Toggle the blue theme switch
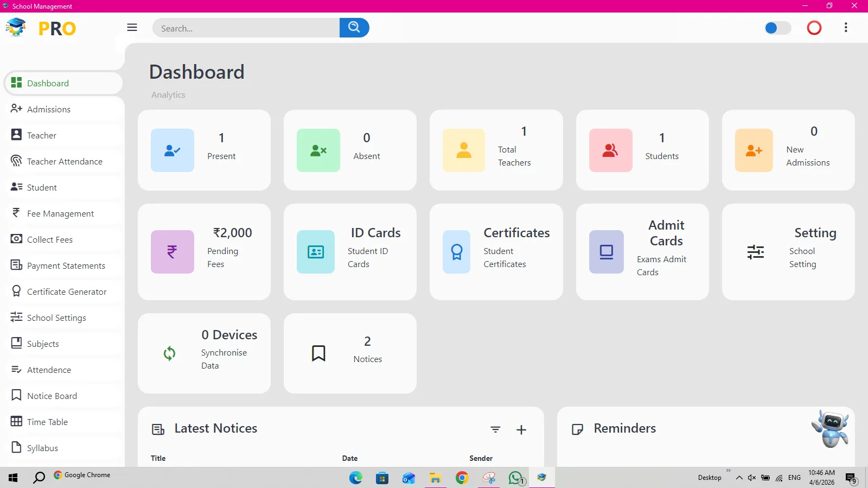This screenshot has width=868, height=488. coord(777,28)
